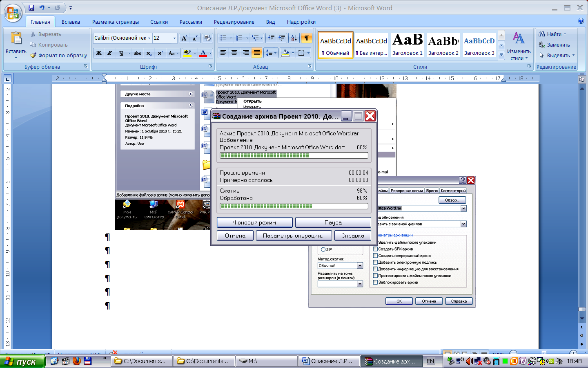Click the highlighted justify alignment icon
The height and width of the screenshot is (368, 588).
coord(256,53)
